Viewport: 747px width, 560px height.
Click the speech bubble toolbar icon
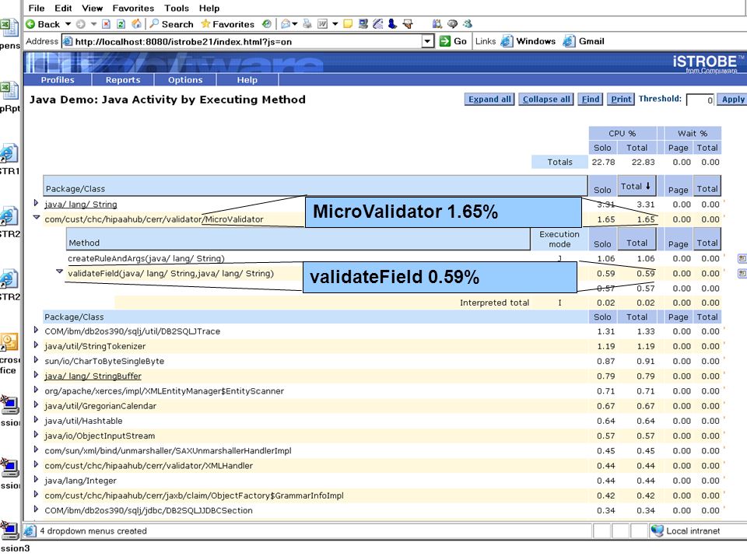click(x=452, y=24)
